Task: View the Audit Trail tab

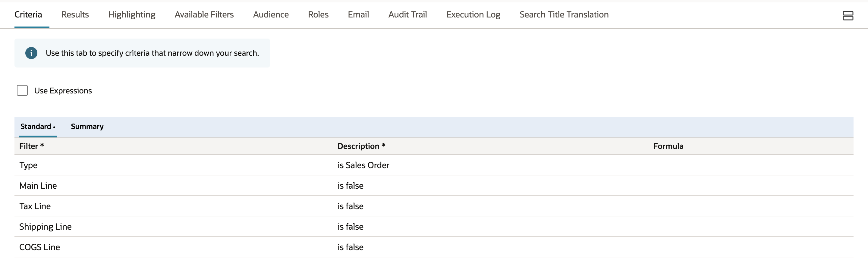Action: 408,14
